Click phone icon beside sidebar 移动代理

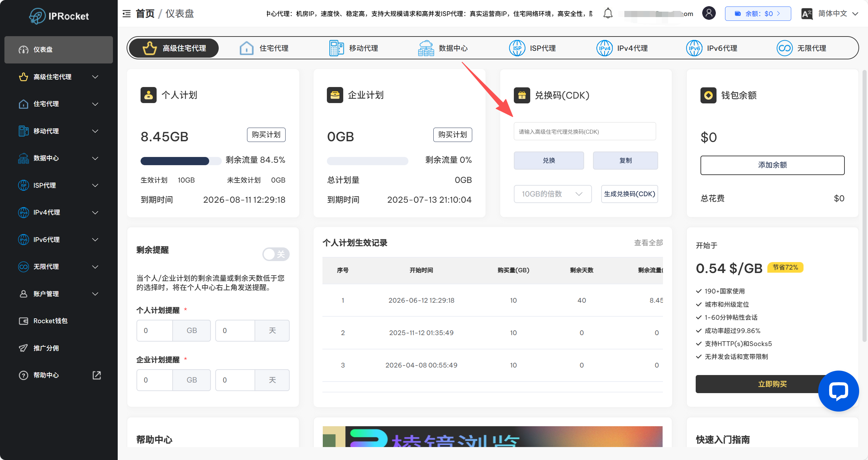pyautogui.click(x=23, y=131)
